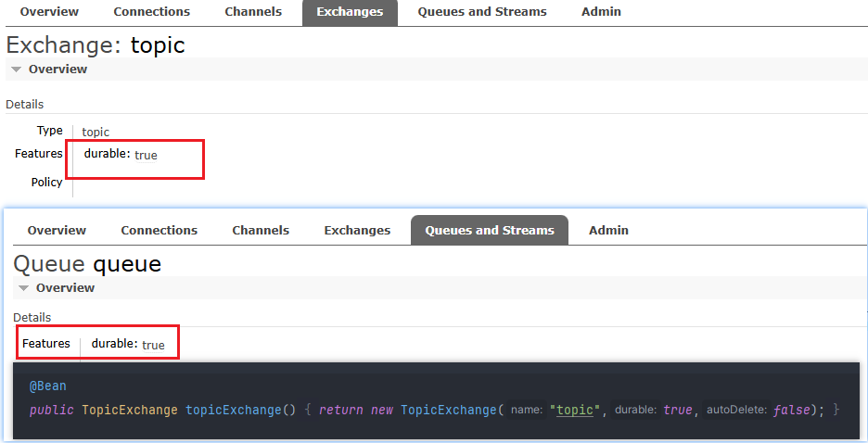Open Admin tab in top navigation
Viewport: 868px width, 443px height.
tap(601, 12)
